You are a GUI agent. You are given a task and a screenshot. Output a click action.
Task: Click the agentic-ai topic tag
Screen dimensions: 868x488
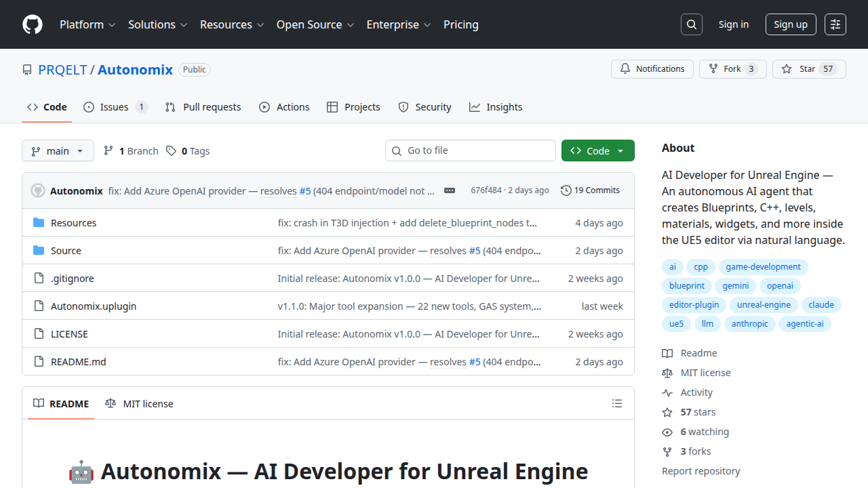click(x=805, y=324)
